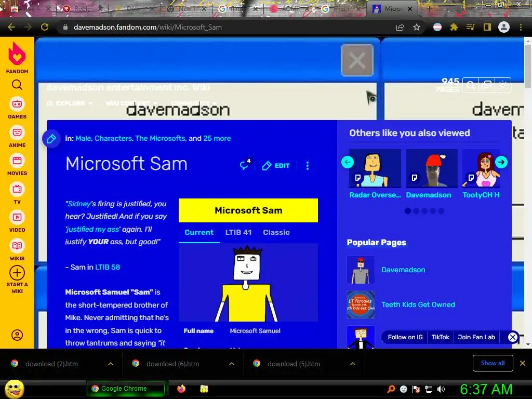This screenshot has width=532, height=399.
Task: Toggle the wiki light/dark theme icon
Action: 503,85
